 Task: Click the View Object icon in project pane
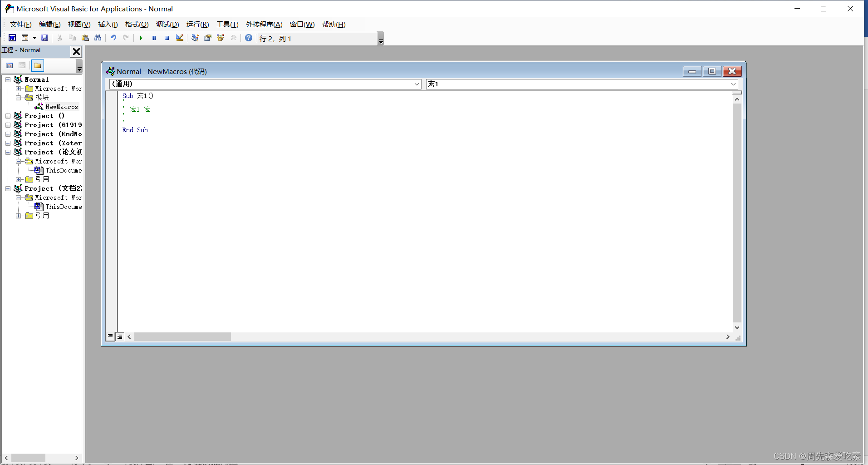coord(22,65)
